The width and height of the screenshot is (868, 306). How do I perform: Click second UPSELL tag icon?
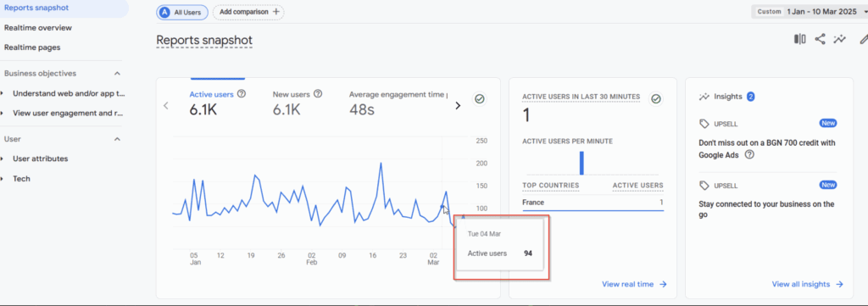[x=704, y=186]
